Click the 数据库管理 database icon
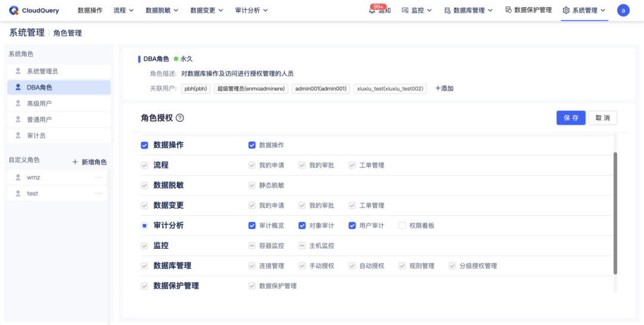 tap(447, 10)
